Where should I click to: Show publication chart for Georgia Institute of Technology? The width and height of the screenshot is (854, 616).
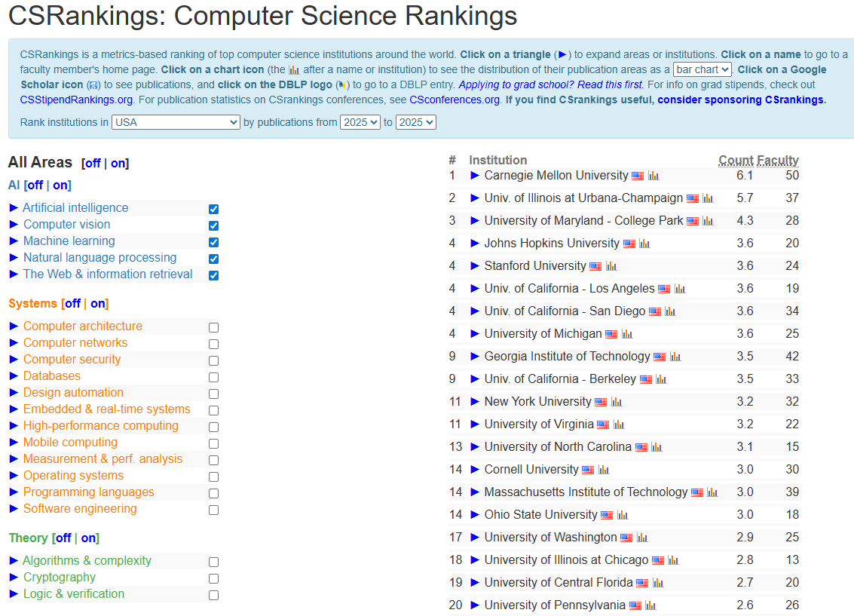click(x=675, y=357)
